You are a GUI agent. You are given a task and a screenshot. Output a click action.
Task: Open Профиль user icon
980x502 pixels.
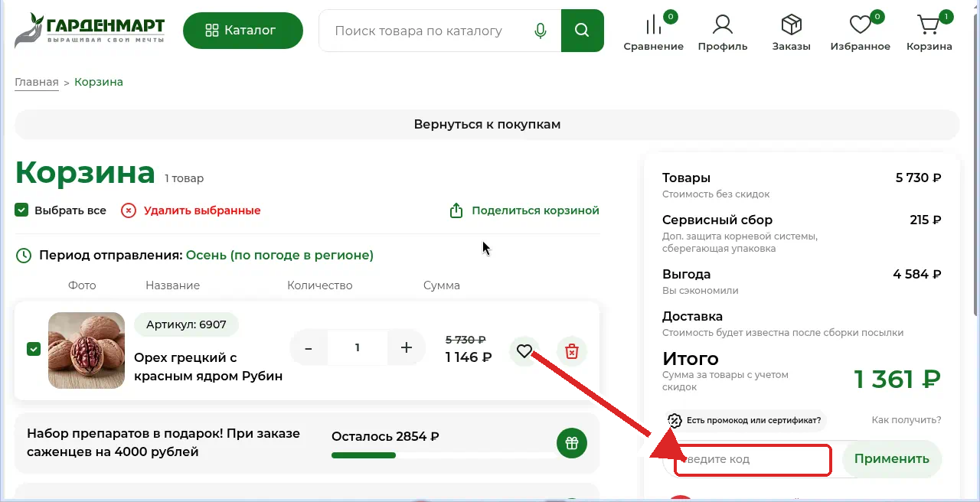click(722, 31)
